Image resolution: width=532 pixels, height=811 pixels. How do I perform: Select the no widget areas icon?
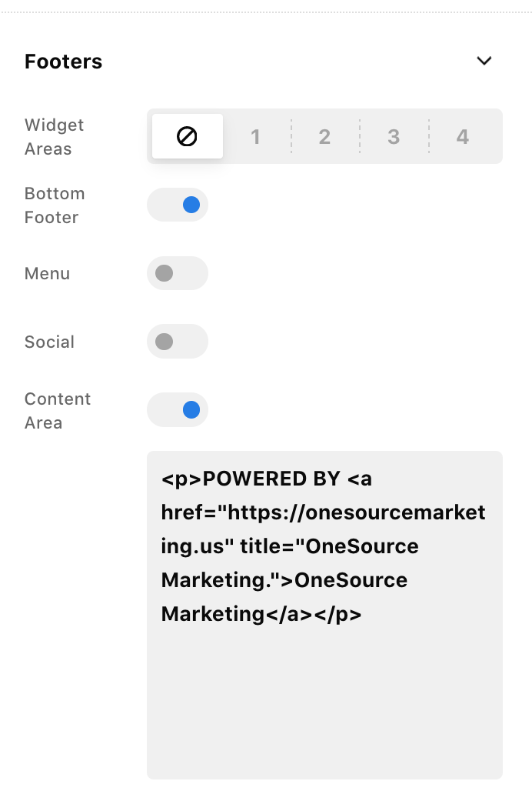tap(188, 137)
